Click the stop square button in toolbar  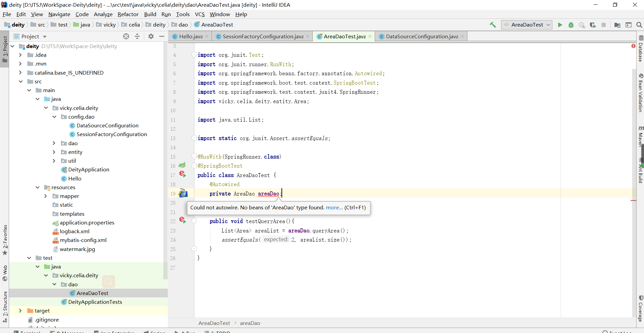pos(604,25)
